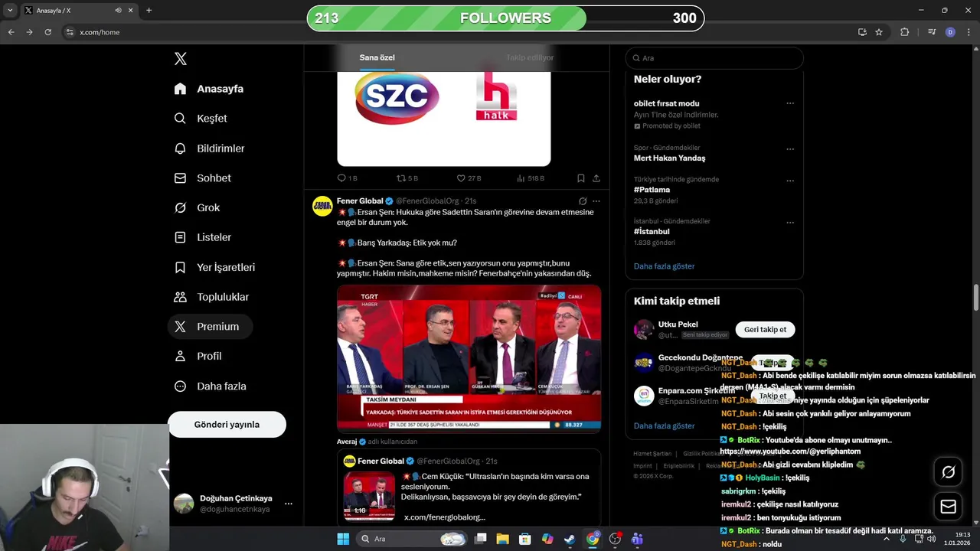Switch to Sana özel tab
Image resolution: width=980 pixels, height=551 pixels.
(x=377, y=57)
